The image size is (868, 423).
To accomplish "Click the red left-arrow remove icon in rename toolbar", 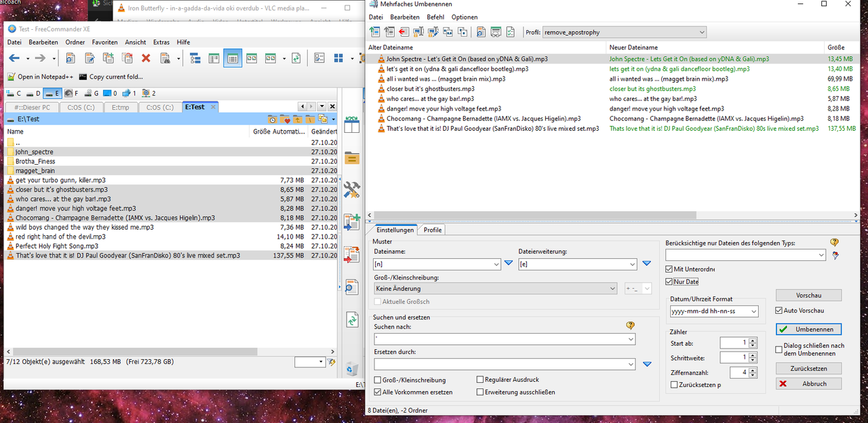I will (x=404, y=32).
